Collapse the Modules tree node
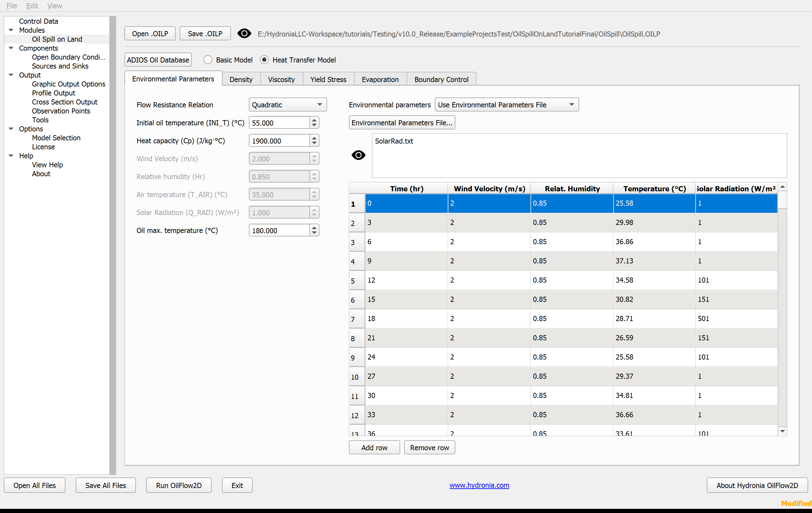Viewport: 812px width, 513px height. pyautogui.click(x=11, y=30)
